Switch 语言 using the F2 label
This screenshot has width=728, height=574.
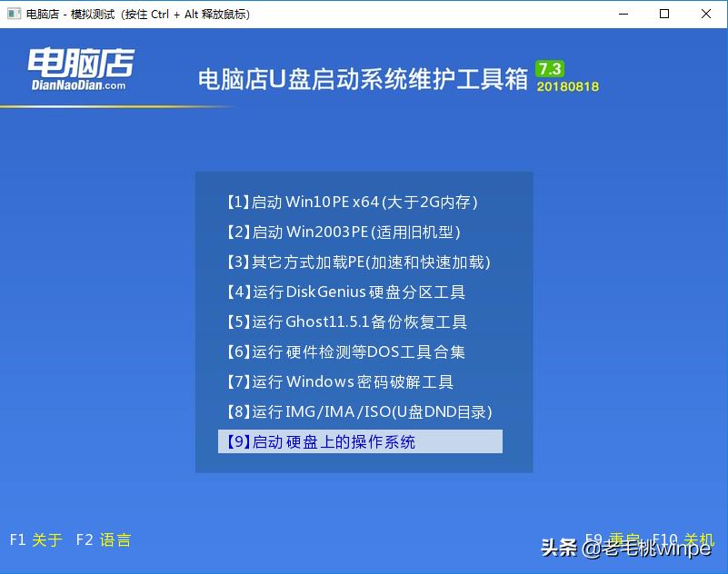(x=103, y=539)
